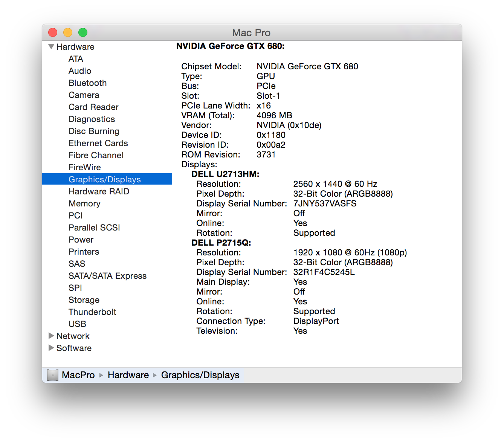This screenshot has width=504, height=443.
Task: Select Audio in the sidebar
Action: (x=80, y=71)
